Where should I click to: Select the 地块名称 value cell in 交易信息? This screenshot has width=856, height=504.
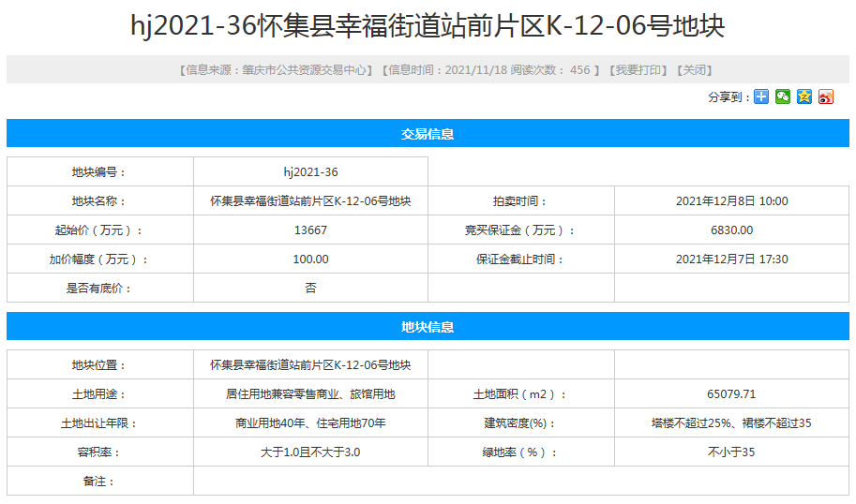[x=310, y=200]
